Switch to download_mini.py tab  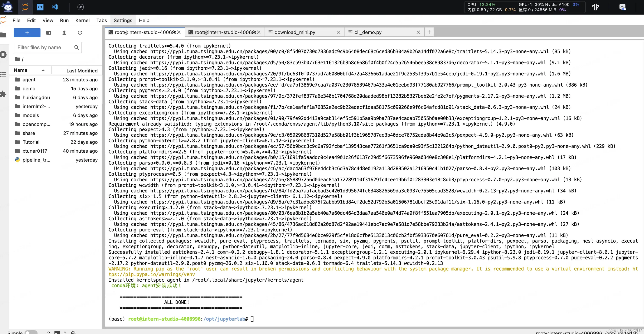pos(295,32)
